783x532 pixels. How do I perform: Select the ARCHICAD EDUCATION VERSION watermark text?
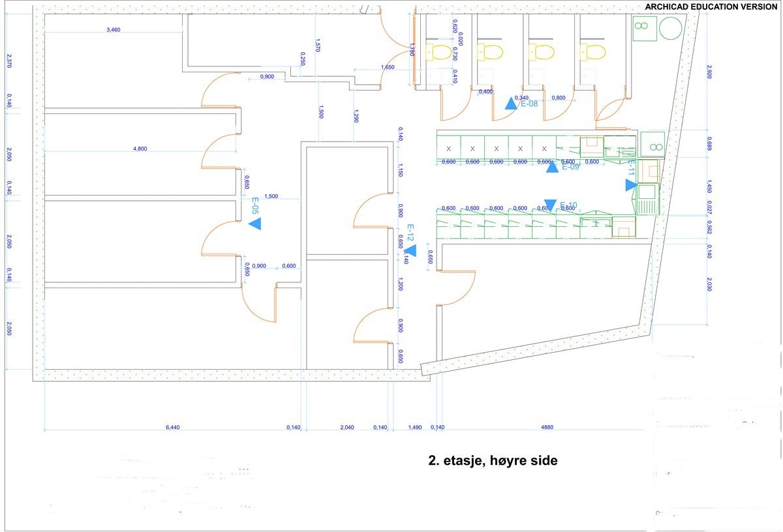(x=711, y=7)
